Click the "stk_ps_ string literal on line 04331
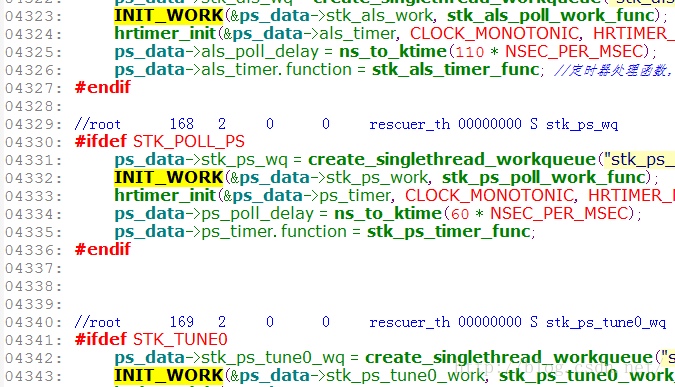 pos(639,160)
